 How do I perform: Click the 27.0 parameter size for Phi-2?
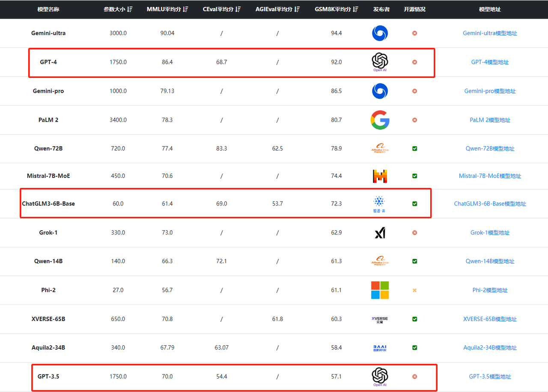118,290
